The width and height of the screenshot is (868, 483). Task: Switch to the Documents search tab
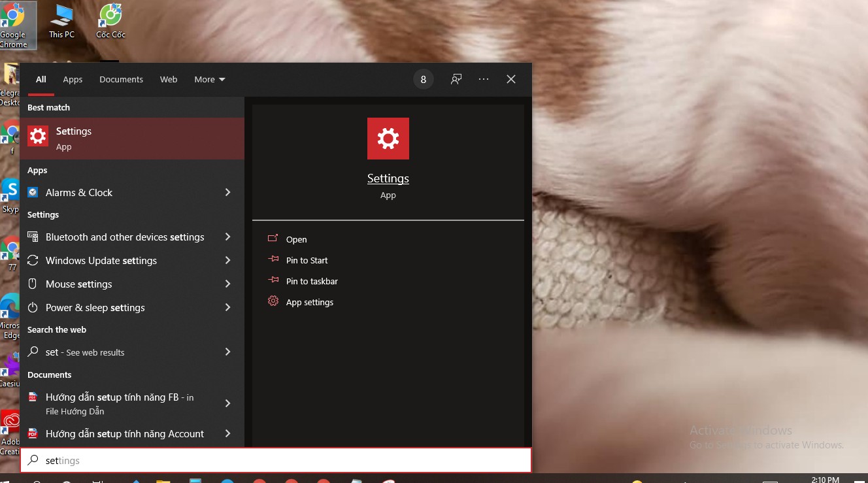tap(121, 79)
